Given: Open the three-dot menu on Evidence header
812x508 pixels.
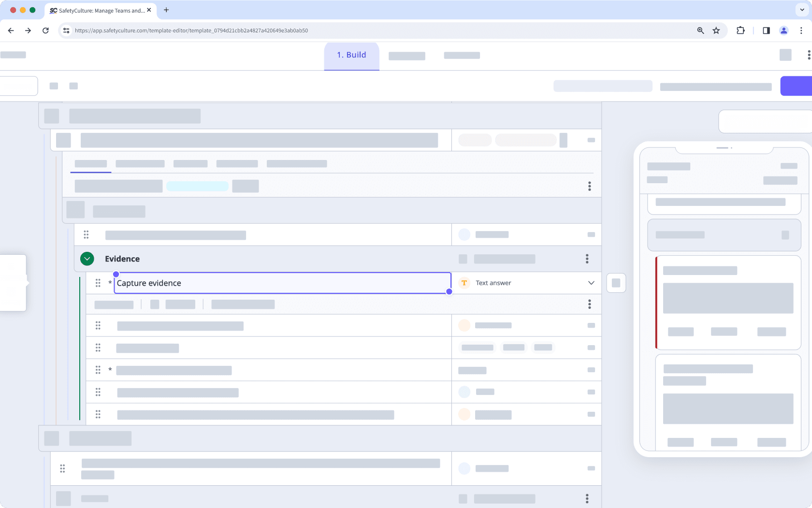Looking at the screenshot, I should [x=587, y=259].
